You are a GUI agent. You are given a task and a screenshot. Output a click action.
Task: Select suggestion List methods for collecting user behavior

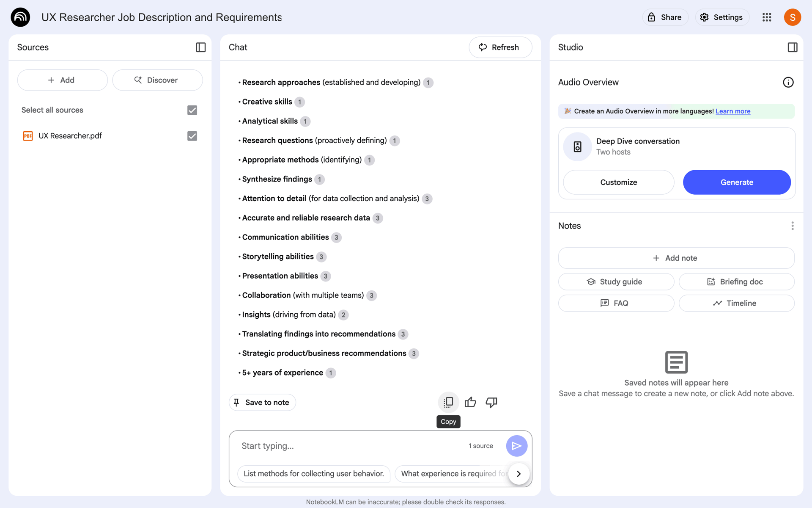pos(314,474)
